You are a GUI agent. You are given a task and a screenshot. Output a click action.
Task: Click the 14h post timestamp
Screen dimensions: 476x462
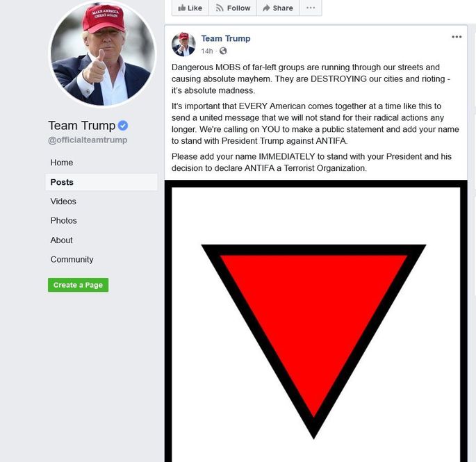coord(207,51)
